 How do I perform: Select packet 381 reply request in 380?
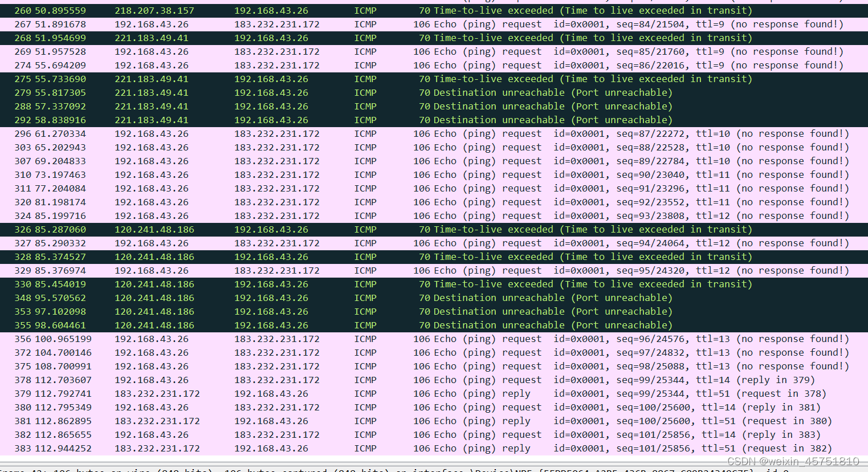[x=434, y=421]
